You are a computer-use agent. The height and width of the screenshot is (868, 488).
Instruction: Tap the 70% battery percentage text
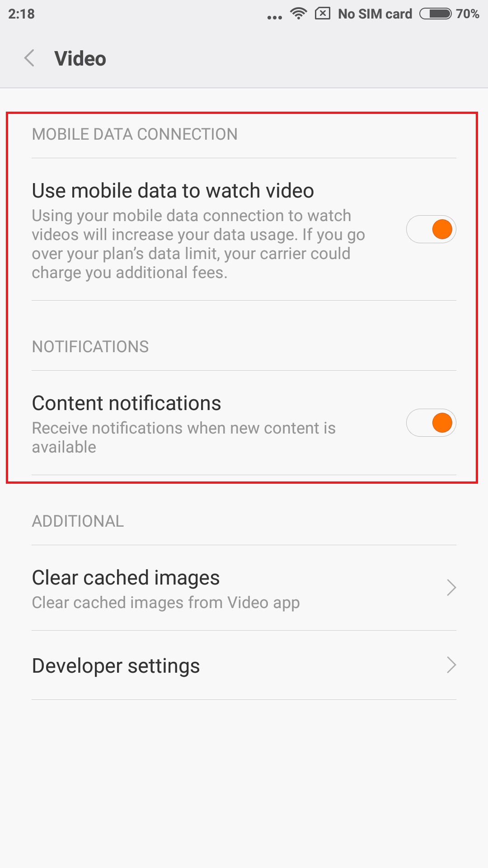point(467,14)
